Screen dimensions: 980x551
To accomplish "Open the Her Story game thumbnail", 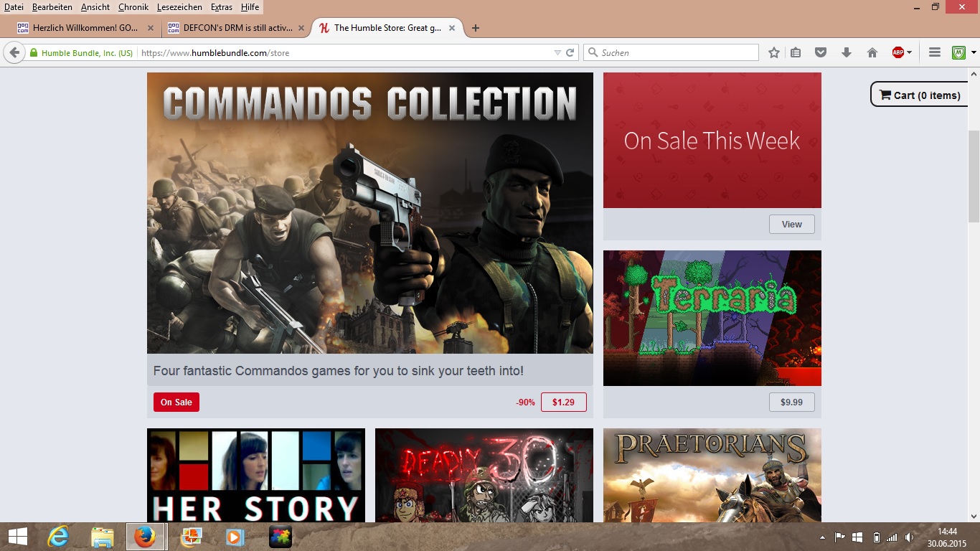I will pos(256,475).
